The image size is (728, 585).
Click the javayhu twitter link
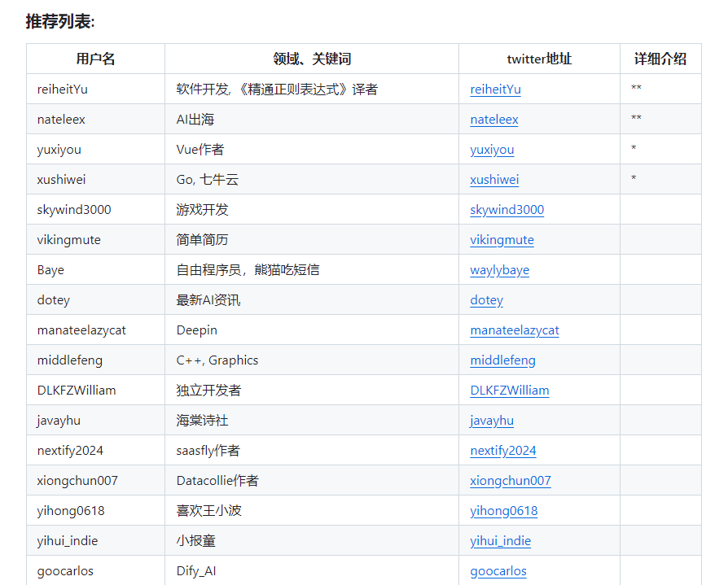(x=492, y=421)
